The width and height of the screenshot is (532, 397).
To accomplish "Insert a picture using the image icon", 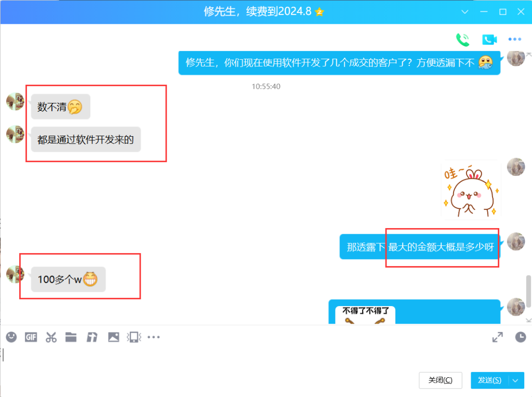I will tap(113, 337).
